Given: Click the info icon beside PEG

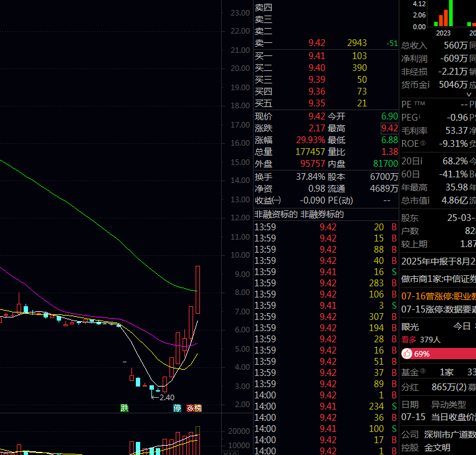Looking at the screenshot, I should [x=419, y=115].
